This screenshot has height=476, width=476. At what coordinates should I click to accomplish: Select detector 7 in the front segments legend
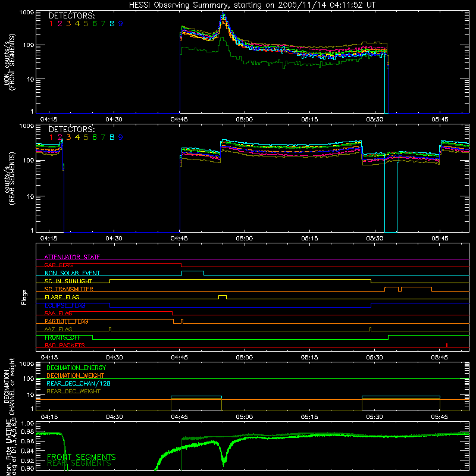103,24
